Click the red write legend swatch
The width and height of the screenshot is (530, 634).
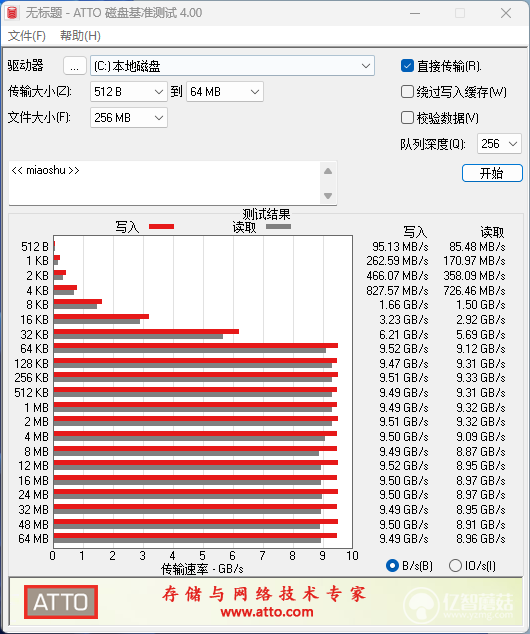pos(161,226)
